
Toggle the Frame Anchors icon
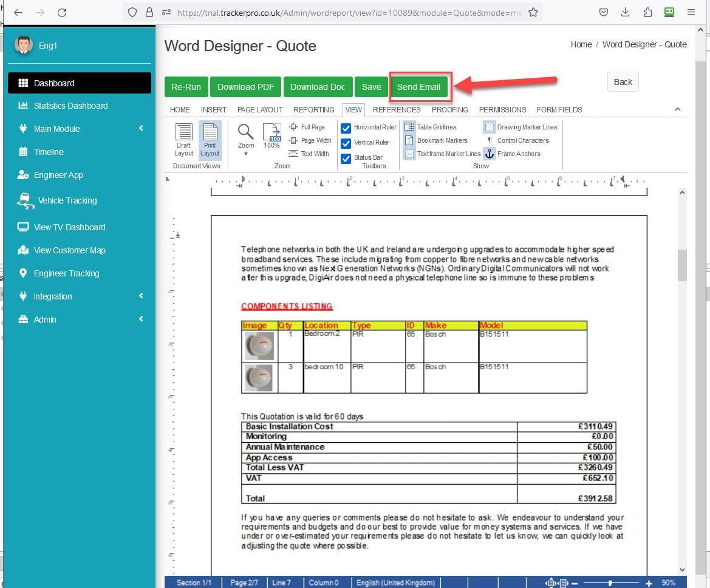[490, 154]
